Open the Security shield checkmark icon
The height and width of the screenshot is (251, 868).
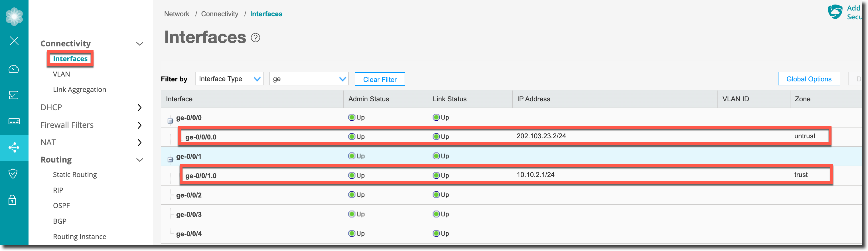click(13, 174)
